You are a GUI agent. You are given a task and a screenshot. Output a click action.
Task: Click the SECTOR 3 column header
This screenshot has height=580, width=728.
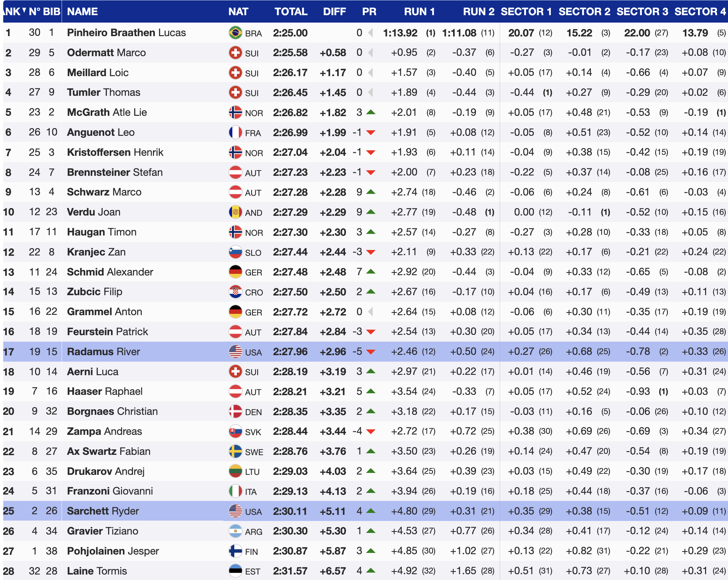click(642, 12)
